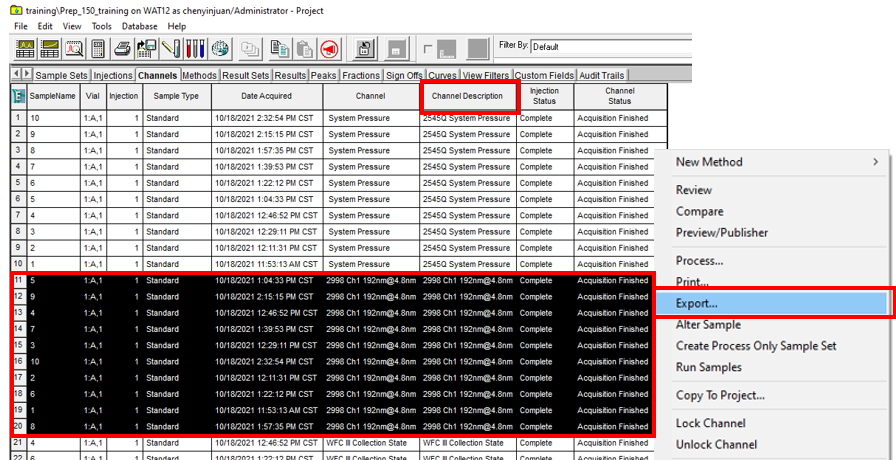The image size is (896, 460).
Task: Expand the New Method submenu arrow
Action: pyautogui.click(x=875, y=162)
